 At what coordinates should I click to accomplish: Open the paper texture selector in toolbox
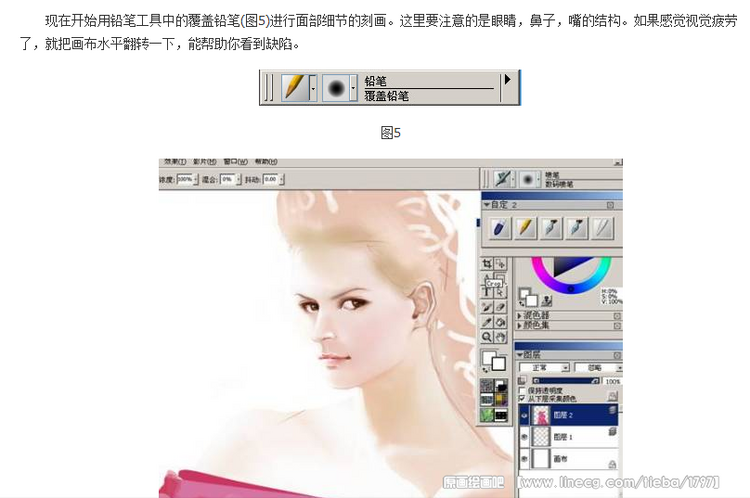pos(487,386)
